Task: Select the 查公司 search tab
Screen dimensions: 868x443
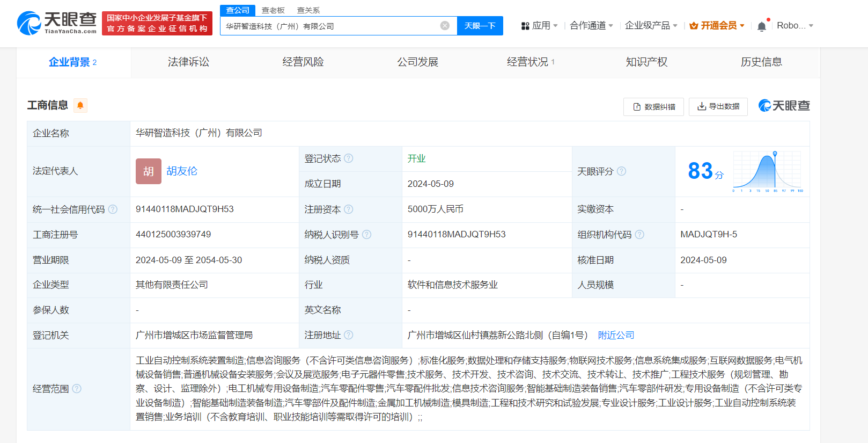Action: click(238, 10)
